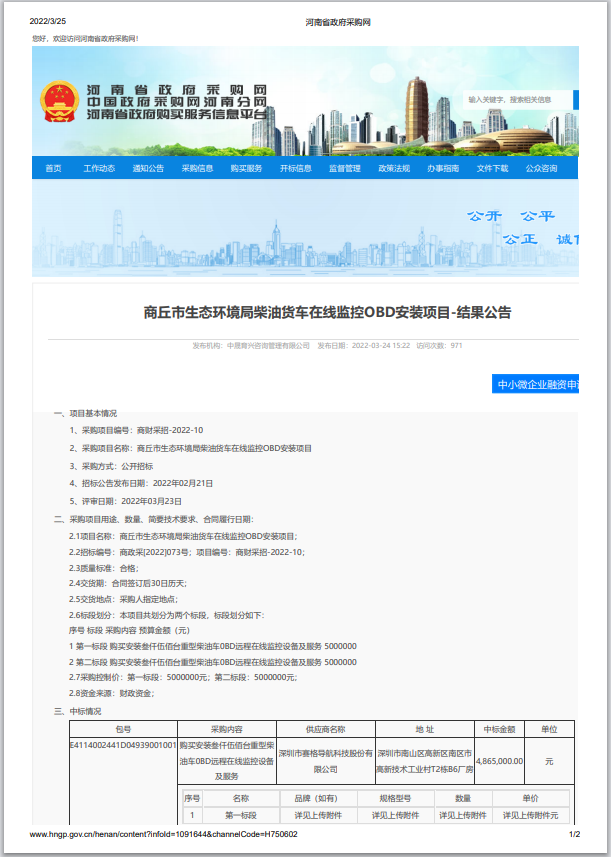Open the 首页 home tab
The height and width of the screenshot is (857, 611).
pos(53,168)
